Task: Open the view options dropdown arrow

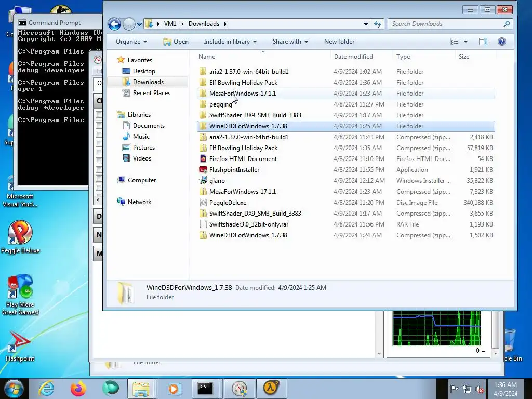Action: coord(465,42)
